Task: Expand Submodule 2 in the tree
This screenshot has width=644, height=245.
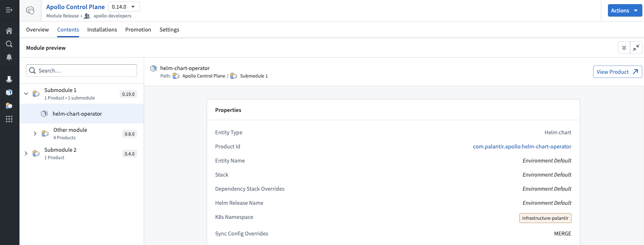Action: coord(26,153)
